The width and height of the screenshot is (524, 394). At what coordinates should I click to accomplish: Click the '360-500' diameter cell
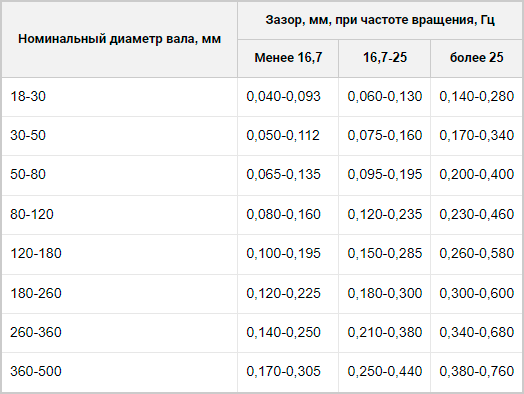point(119,372)
